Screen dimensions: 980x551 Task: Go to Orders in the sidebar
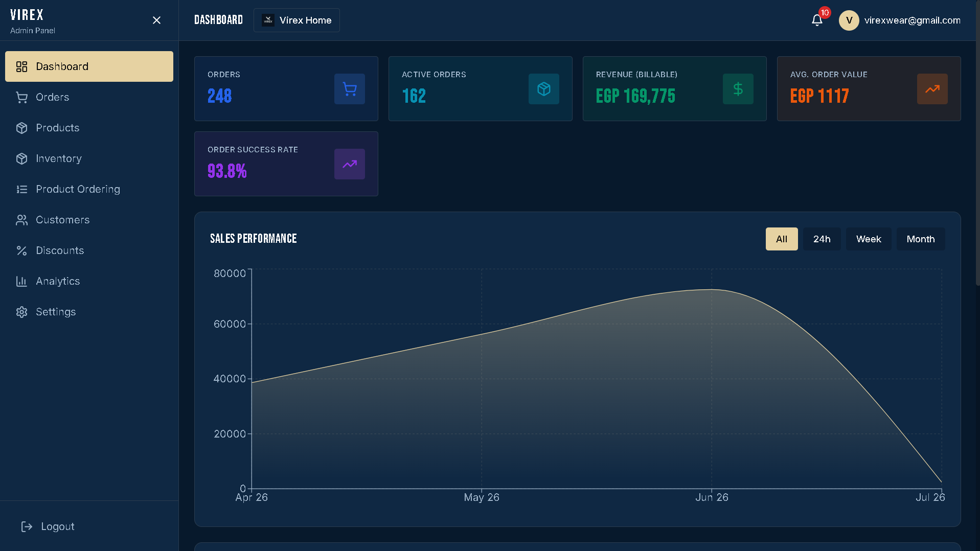[89, 97]
